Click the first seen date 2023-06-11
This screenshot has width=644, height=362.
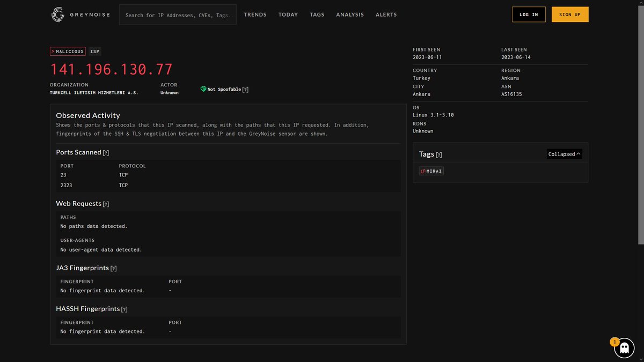[x=427, y=57]
